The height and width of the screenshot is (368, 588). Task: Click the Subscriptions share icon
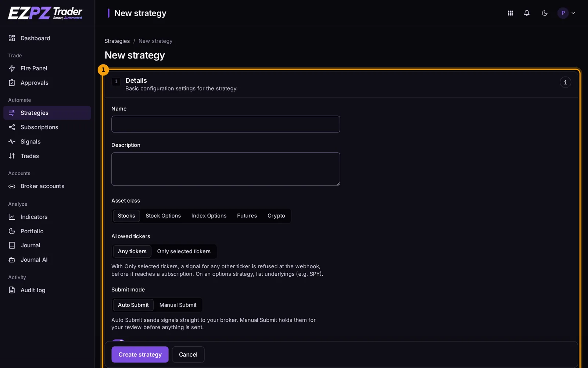click(12, 127)
